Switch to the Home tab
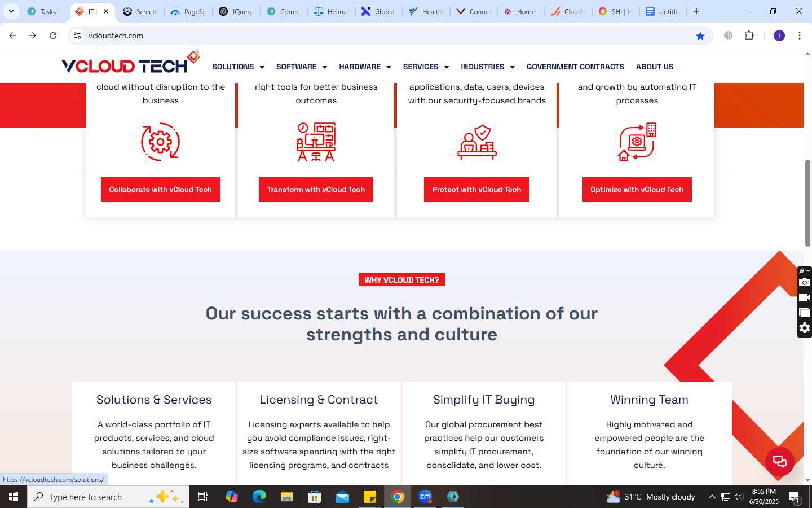 pyautogui.click(x=521, y=11)
